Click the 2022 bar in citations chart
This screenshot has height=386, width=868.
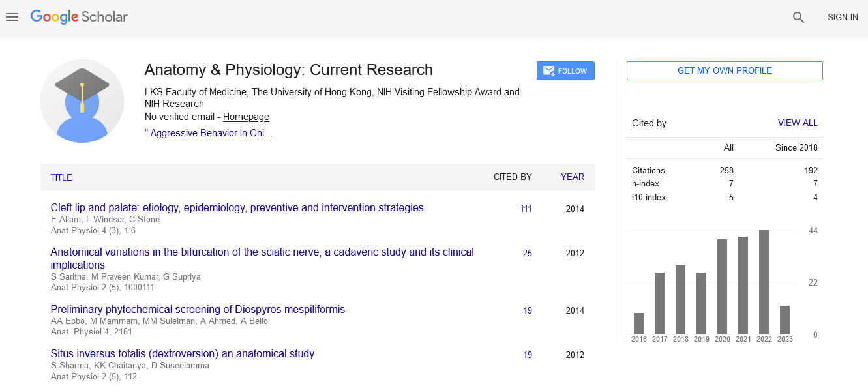tap(764, 282)
